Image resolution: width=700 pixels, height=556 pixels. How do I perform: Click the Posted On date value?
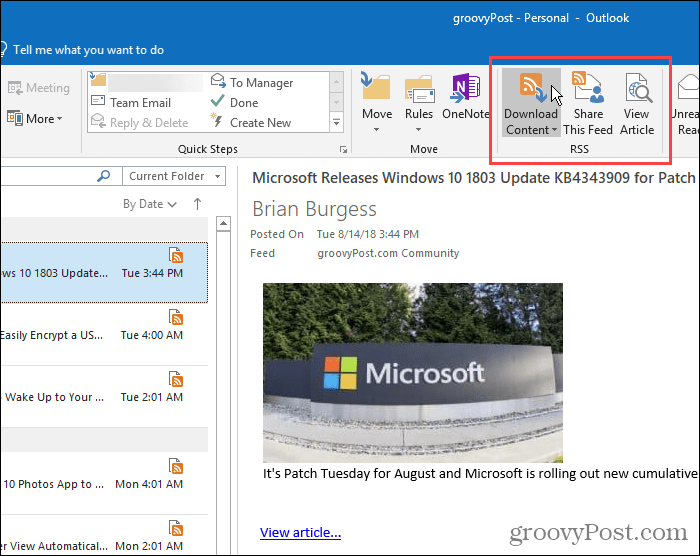pos(368,234)
